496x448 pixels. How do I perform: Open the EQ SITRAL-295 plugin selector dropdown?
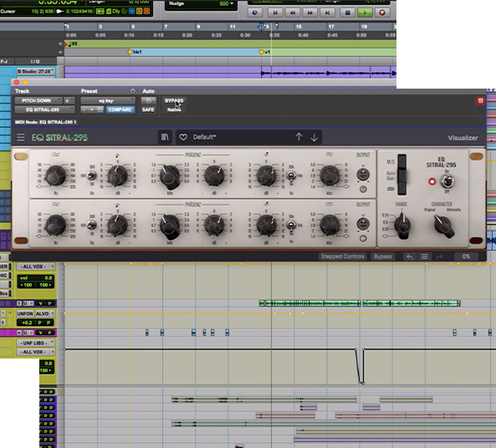44,109
